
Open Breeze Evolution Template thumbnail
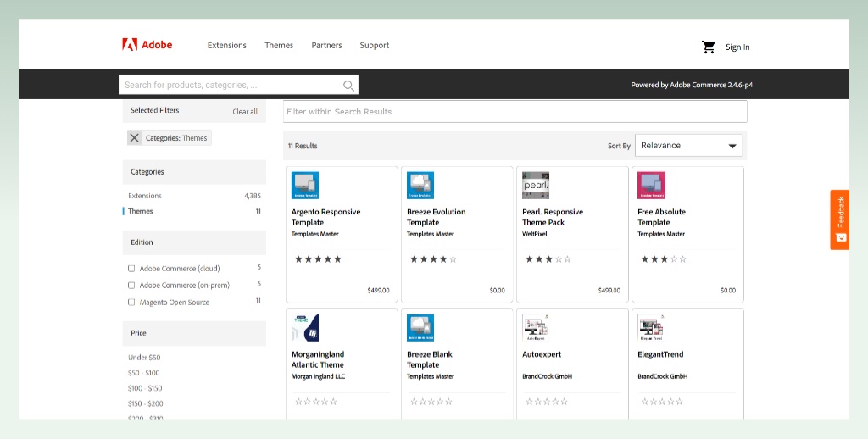click(x=420, y=186)
